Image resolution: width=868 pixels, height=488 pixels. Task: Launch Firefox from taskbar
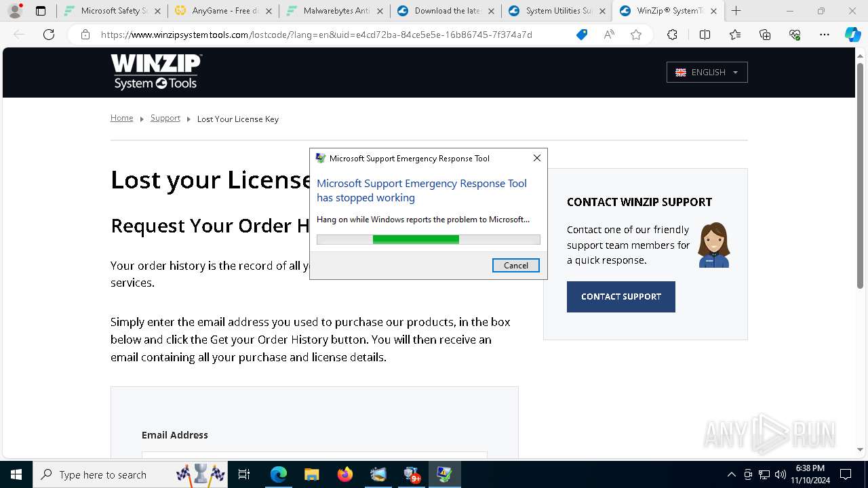[344, 474]
